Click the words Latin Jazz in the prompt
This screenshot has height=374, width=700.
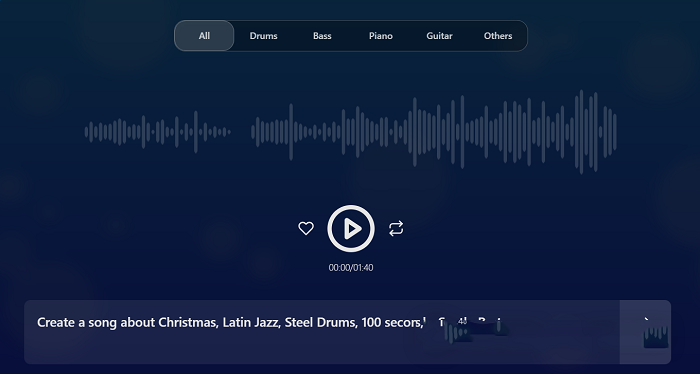(251, 322)
